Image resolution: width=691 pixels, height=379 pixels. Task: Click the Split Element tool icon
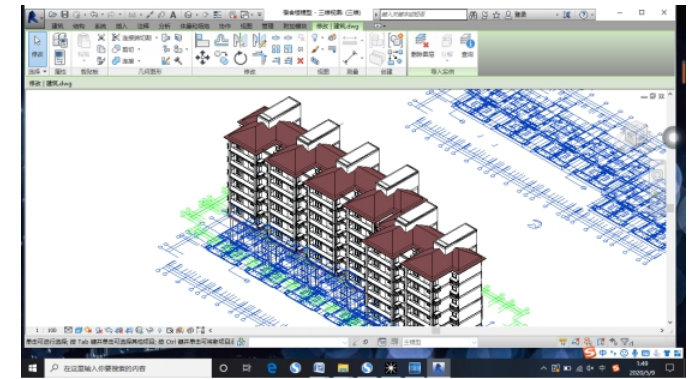point(276,38)
